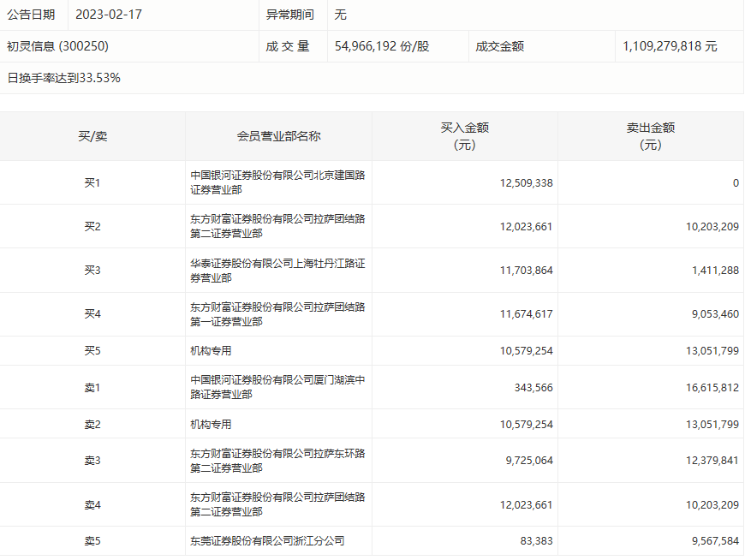Select buy amount 12,023,661 in 卖4 row
745x560 pixels.
pos(526,505)
